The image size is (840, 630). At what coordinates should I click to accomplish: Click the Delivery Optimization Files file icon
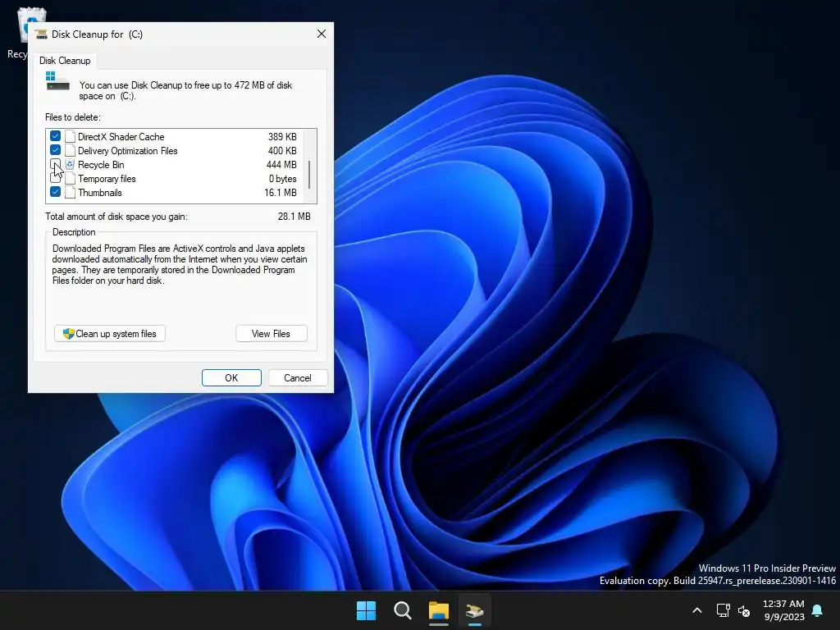[x=70, y=151]
